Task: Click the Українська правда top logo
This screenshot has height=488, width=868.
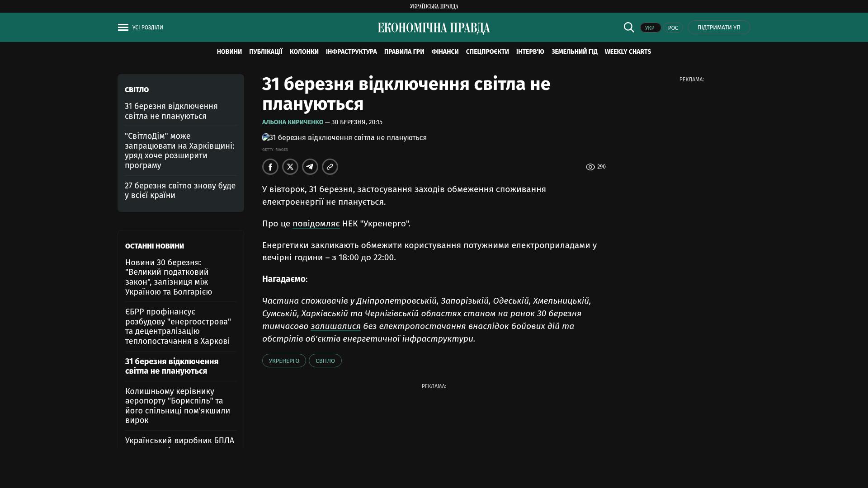Action: [x=434, y=6]
